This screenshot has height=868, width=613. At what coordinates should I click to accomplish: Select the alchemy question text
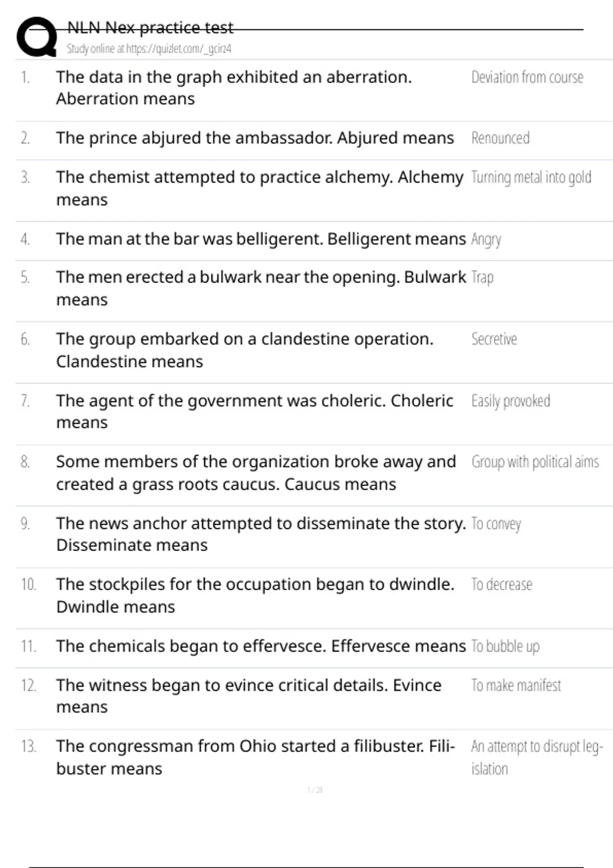click(x=260, y=188)
